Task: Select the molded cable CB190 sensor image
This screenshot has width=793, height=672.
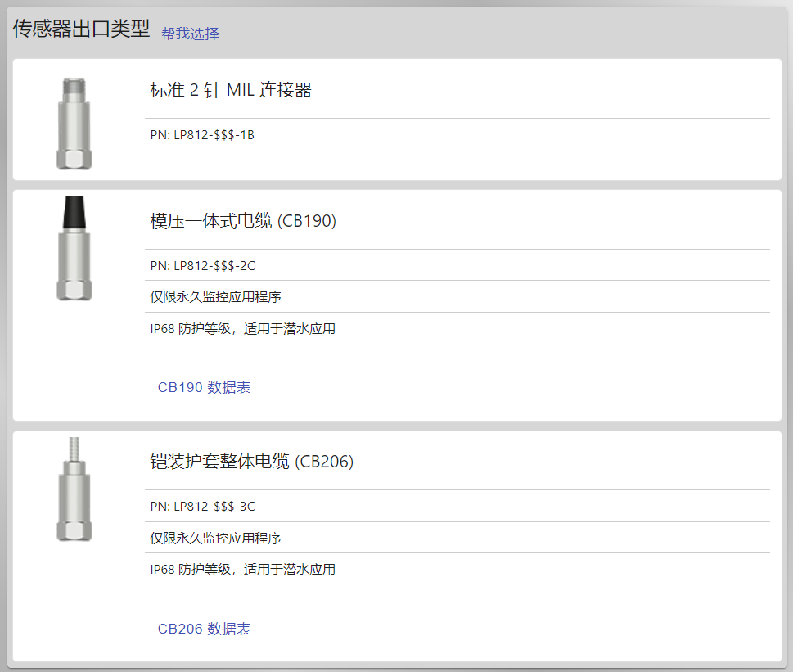Action: (74, 248)
